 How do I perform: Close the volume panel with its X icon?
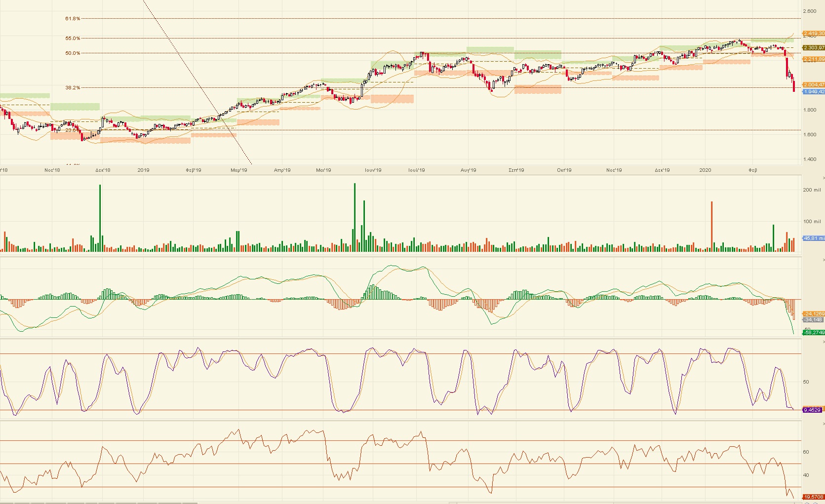[x=823, y=177]
